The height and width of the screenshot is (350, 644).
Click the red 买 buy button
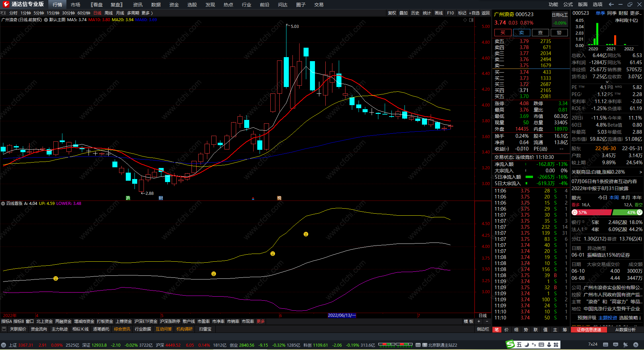click(503, 33)
